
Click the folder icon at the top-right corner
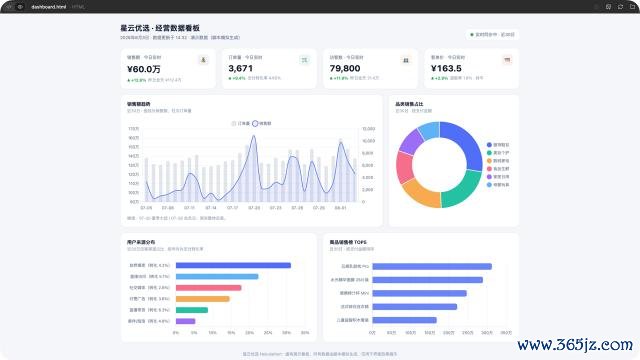coord(632,7)
